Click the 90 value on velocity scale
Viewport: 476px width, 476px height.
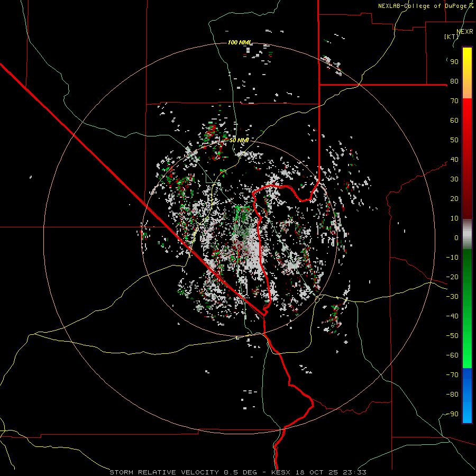(x=454, y=62)
